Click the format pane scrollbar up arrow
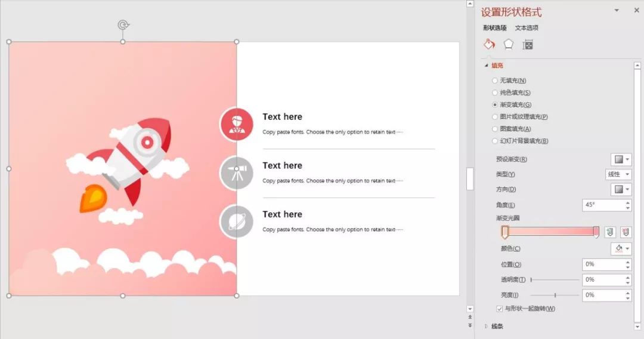The height and width of the screenshot is (339, 644). tap(637, 65)
